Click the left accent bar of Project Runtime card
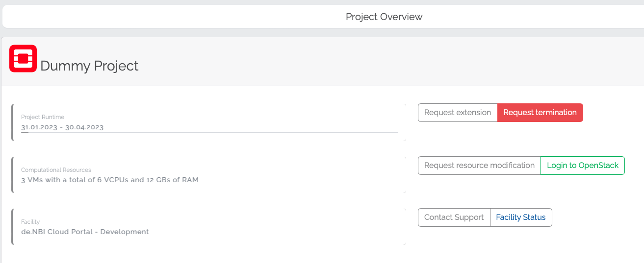Viewport: 644px width, 263px height. click(12, 122)
